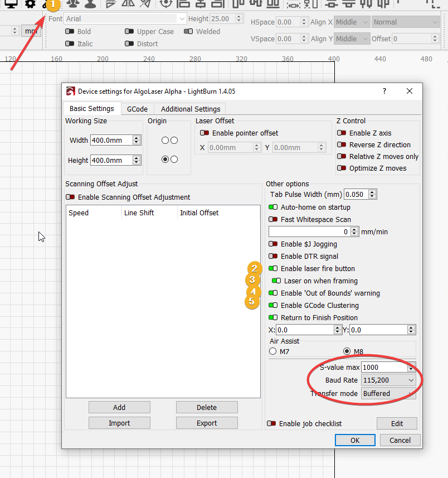The height and width of the screenshot is (478, 448).
Task: Enable the Upper Case switch
Action: point(129,31)
